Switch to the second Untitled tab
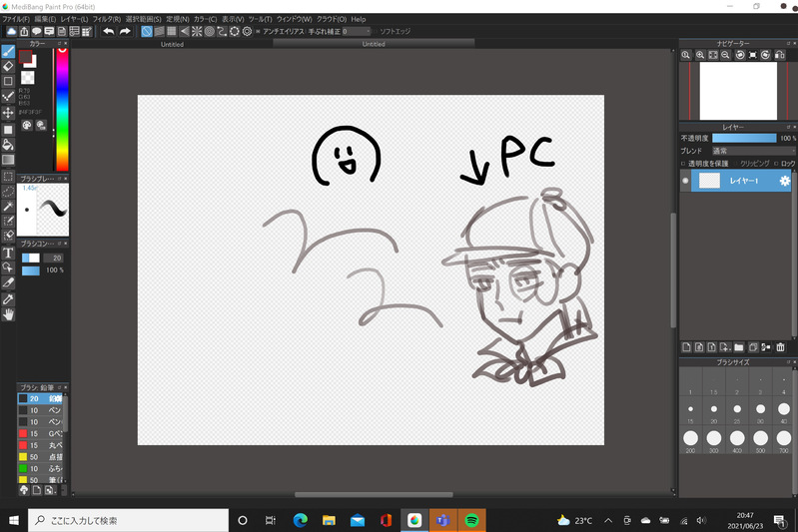The image size is (798, 532). 374,44
